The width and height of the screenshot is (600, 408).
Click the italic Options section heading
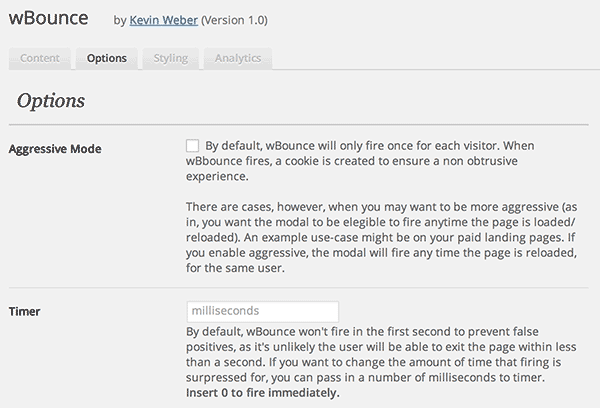[x=51, y=101]
